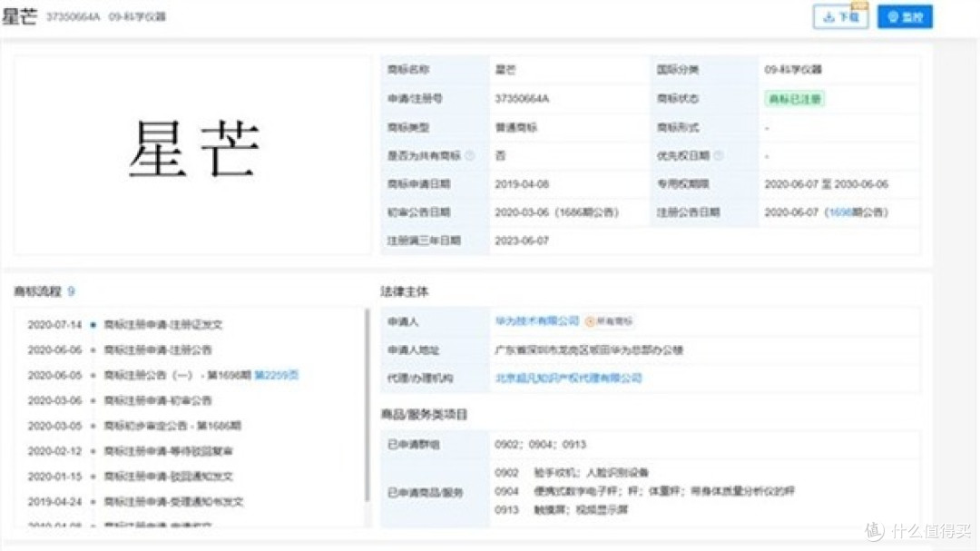
Task: Open the 第2259页 page link
Action: pyautogui.click(x=276, y=375)
